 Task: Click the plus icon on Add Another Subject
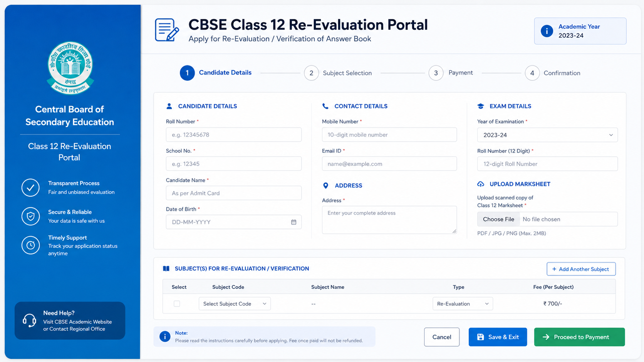point(554,269)
